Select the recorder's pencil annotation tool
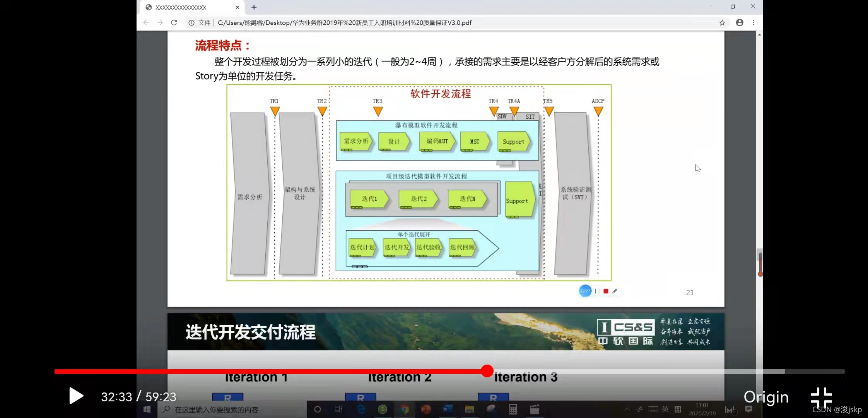Screen dimensions: 868x418 point(615,291)
